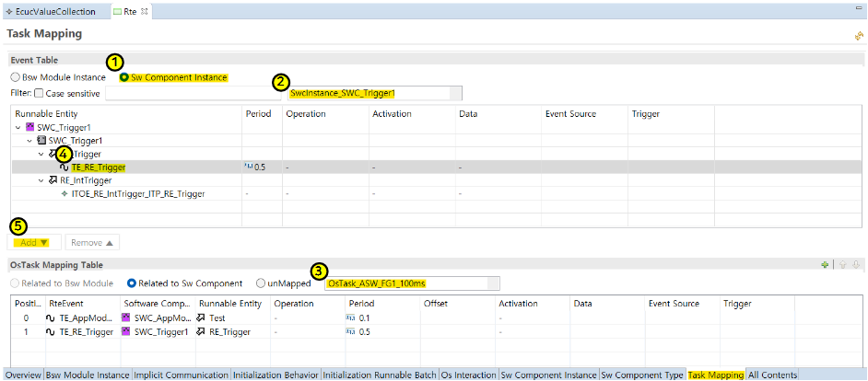Collapse the RE_IntTrigger tree node
Viewport: 868px width, 381px height.
[x=41, y=180]
